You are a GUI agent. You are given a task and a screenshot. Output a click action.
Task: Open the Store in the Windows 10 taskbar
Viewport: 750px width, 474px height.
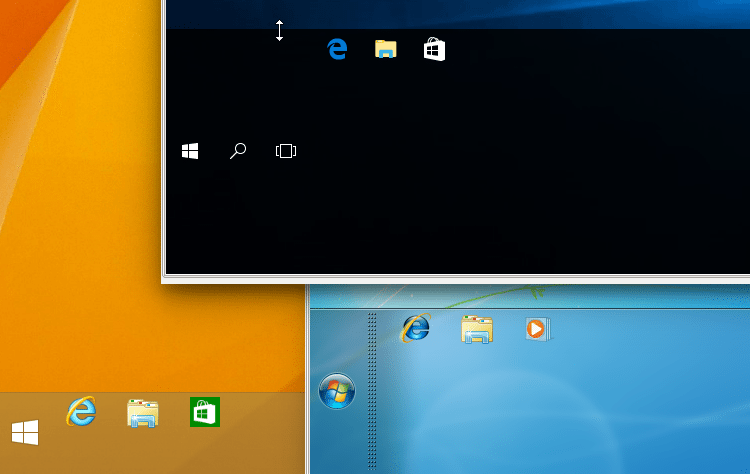pyautogui.click(x=434, y=49)
